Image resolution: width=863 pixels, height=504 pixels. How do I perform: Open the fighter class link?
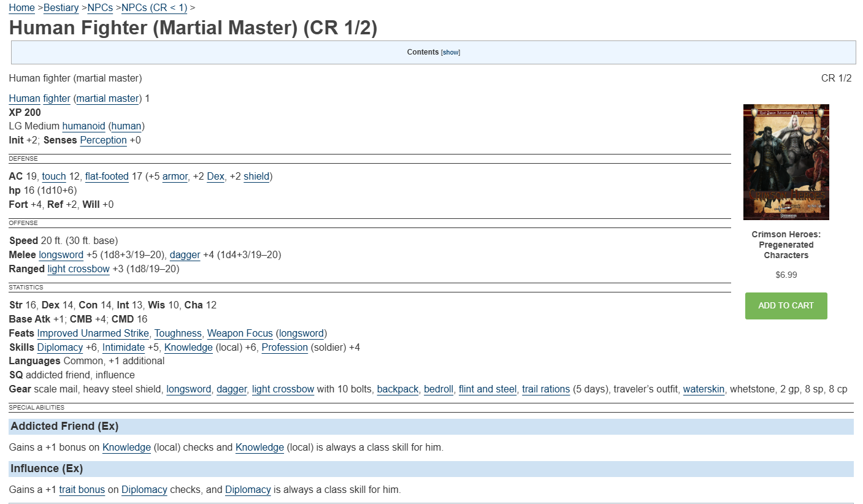click(56, 98)
